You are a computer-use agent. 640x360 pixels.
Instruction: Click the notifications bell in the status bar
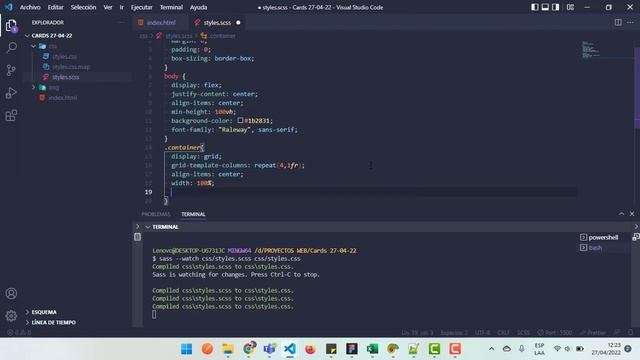coord(630,333)
